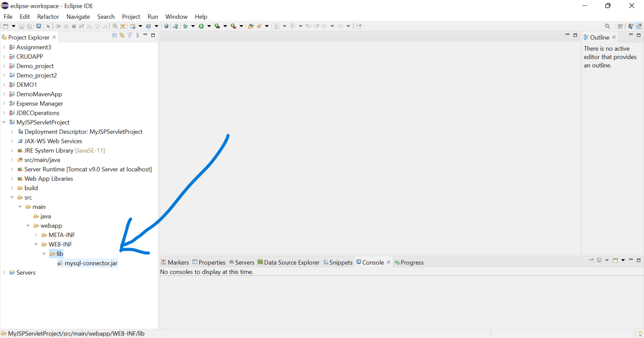Click the Open Web Browser globe icon
The image size is (644, 338).
[x=166, y=26]
